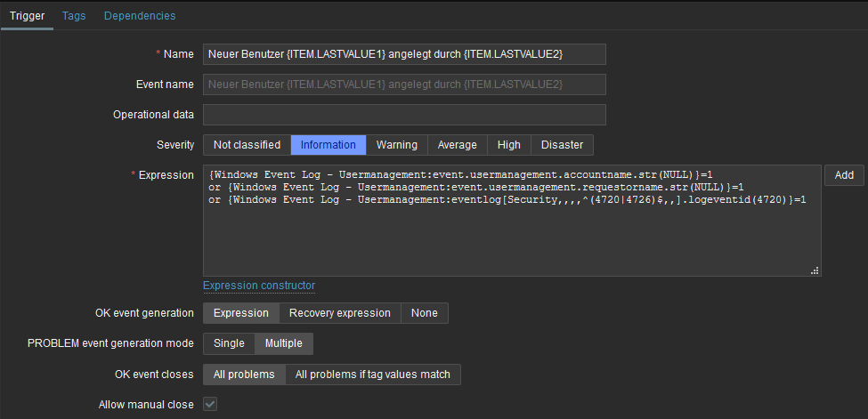Open the Dependencies tab
Viewport: 868px width, 419px height.
pos(140,15)
